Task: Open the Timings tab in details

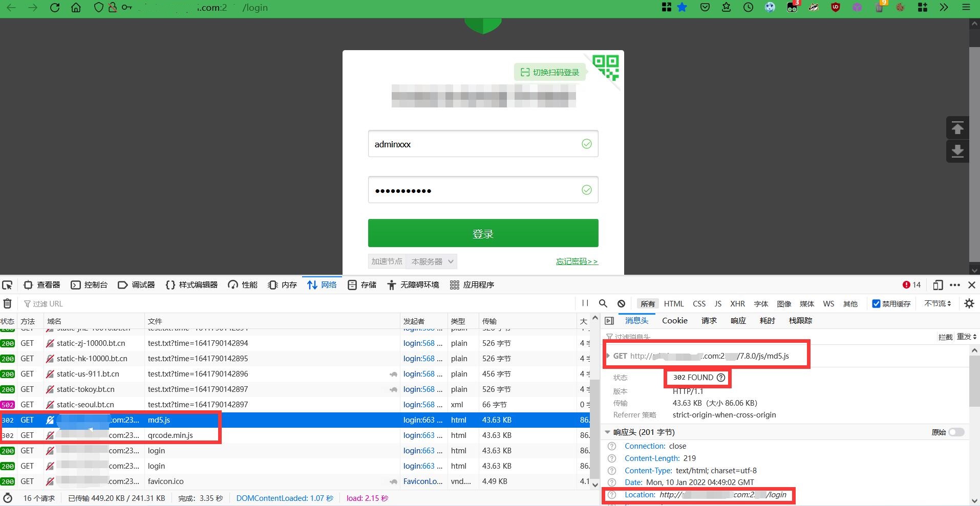Action: (768, 321)
